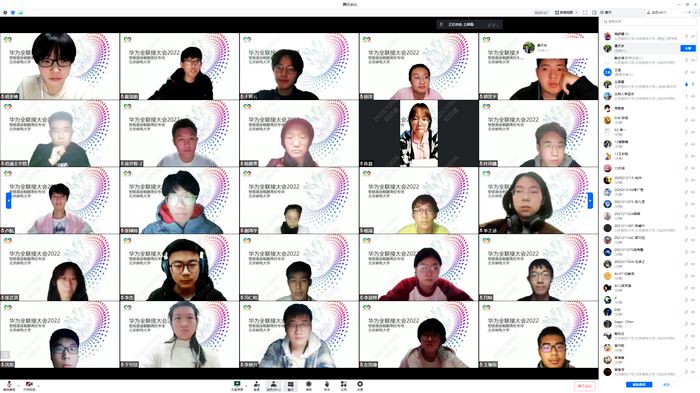700x393 pixels.
Task: Click the record icon in bottom toolbar
Action: point(308,384)
